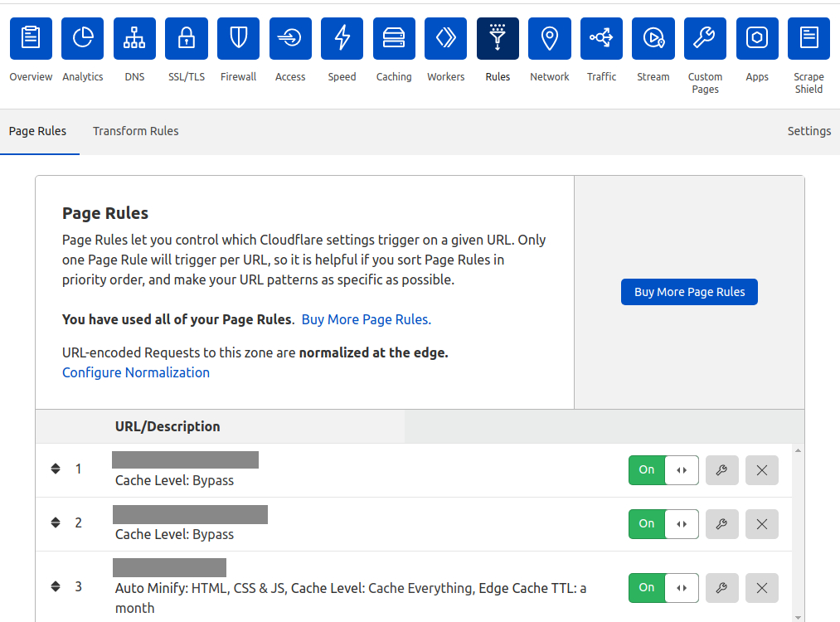
Task: Open the Scrape Shield section
Action: pyautogui.click(x=808, y=38)
